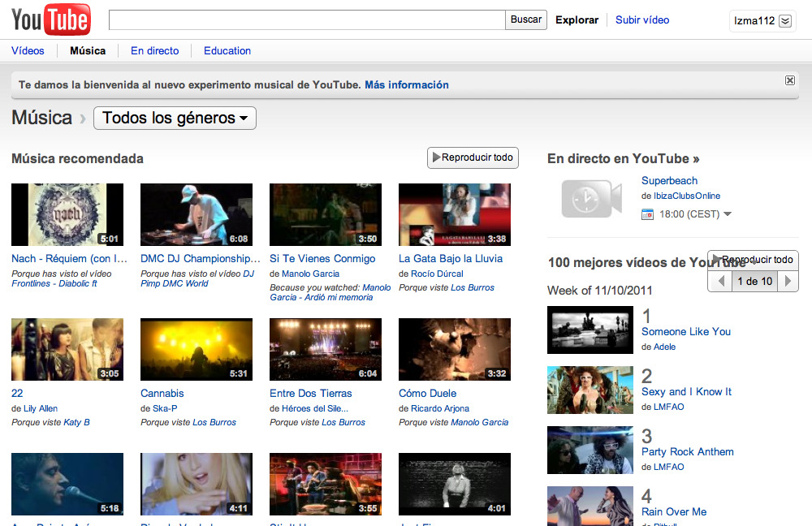812x526 pixels.
Task: Go to next page of top 100 videos
Action: pyautogui.click(x=788, y=281)
